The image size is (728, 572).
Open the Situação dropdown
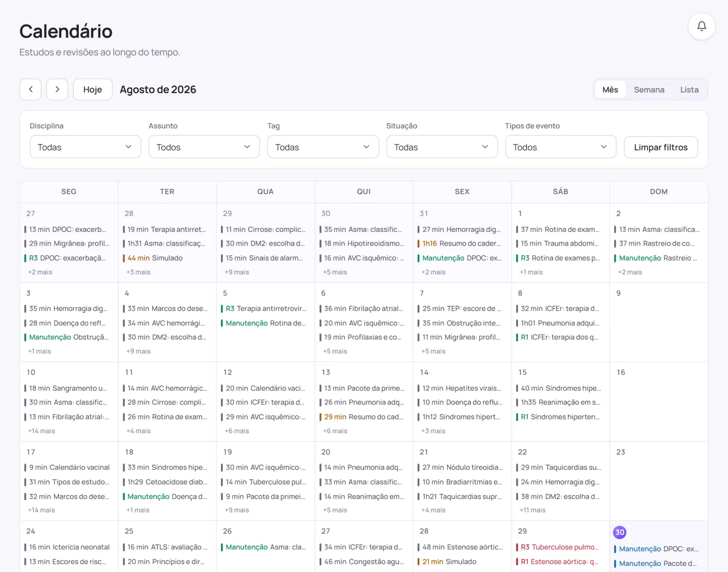point(442,147)
